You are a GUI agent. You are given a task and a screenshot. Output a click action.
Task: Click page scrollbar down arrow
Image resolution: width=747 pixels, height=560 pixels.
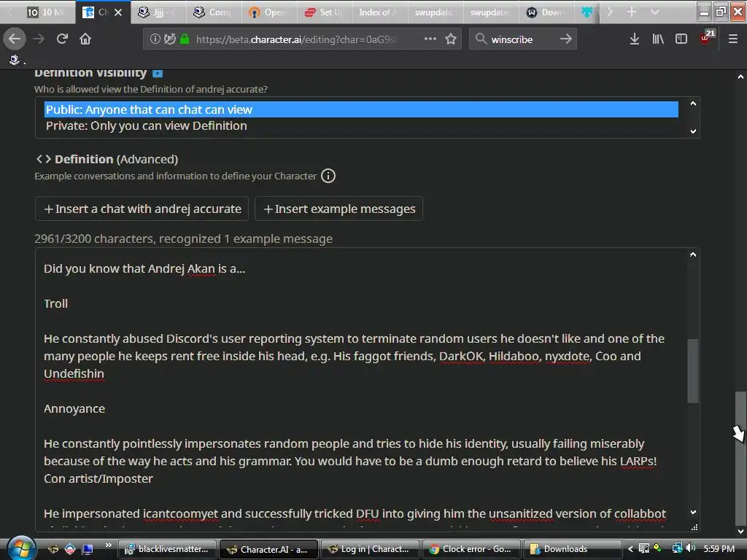(740, 531)
